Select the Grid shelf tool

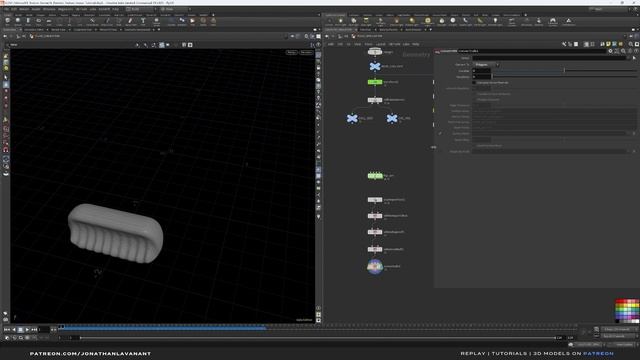click(49, 21)
